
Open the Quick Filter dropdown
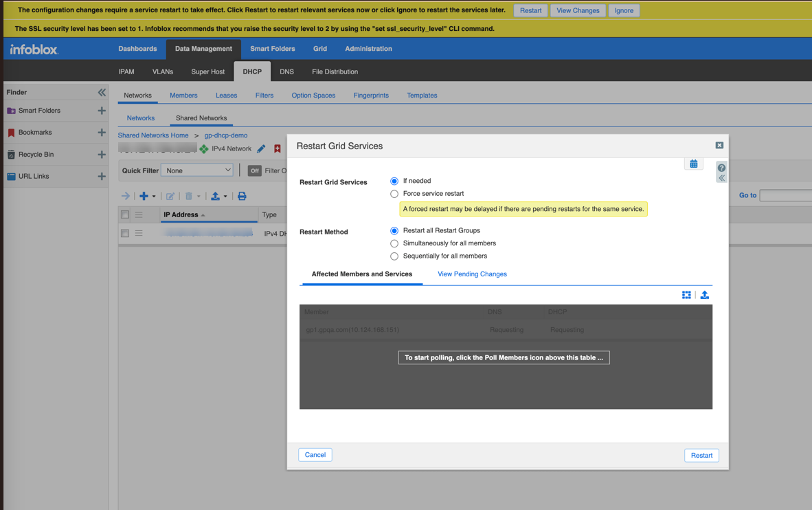[x=197, y=170]
